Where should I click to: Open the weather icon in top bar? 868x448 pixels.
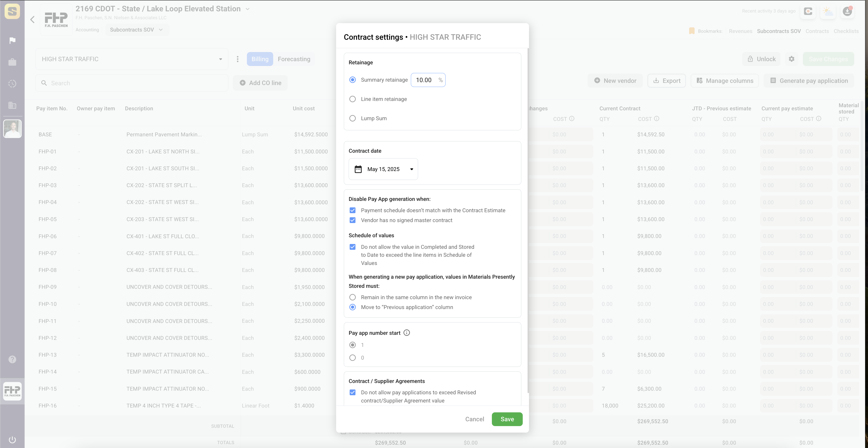pyautogui.click(x=828, y=11)
